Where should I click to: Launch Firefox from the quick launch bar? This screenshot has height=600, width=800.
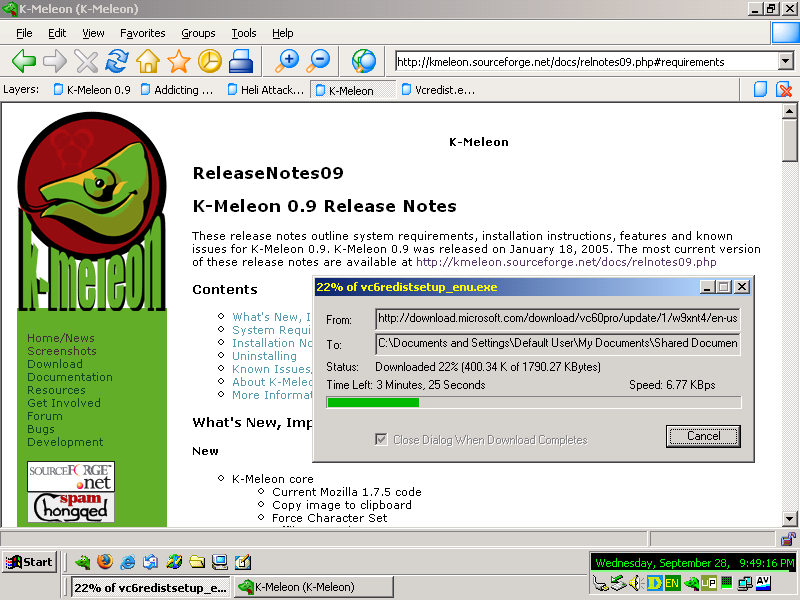[x=105, y=562]
